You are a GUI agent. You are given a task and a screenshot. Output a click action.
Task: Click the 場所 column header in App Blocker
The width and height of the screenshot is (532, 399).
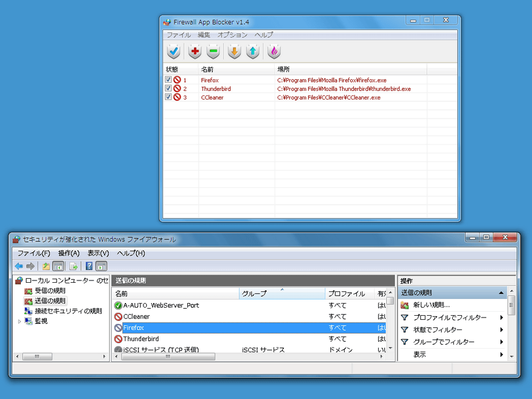coord(350,69)
